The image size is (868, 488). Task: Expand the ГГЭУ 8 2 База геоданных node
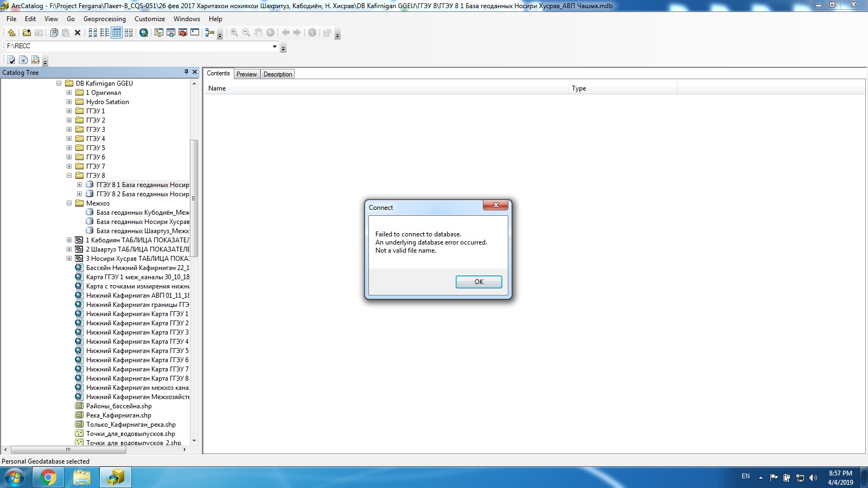point(79,194)
